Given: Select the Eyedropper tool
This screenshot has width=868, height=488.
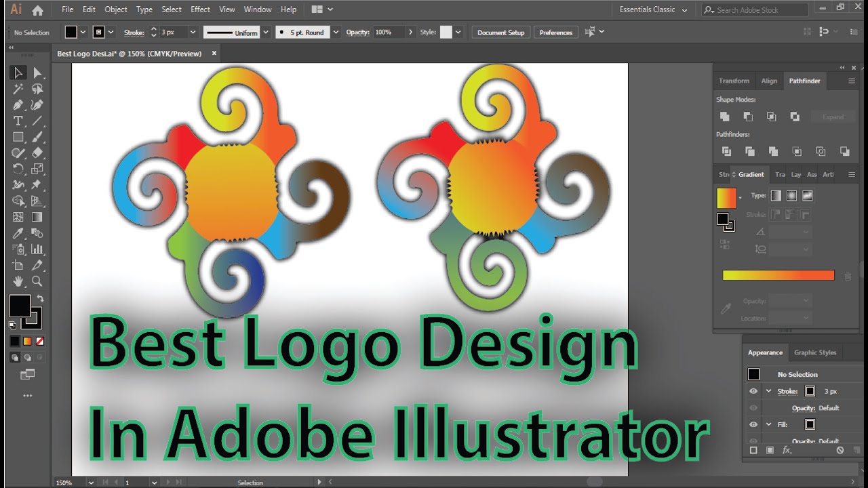Looking at the screenshot, I should 18,233.
